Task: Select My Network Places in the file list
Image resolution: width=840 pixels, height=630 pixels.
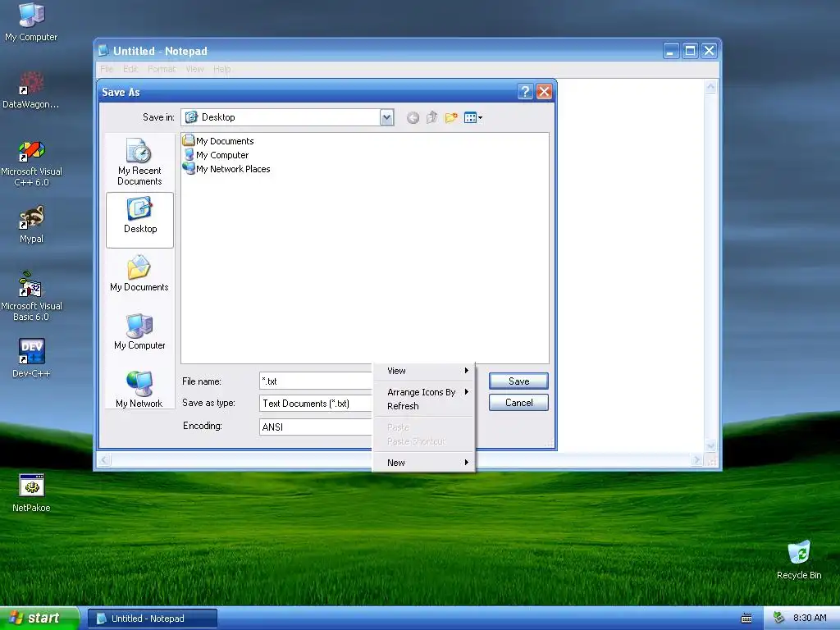Action: click(x=226, y=169)
